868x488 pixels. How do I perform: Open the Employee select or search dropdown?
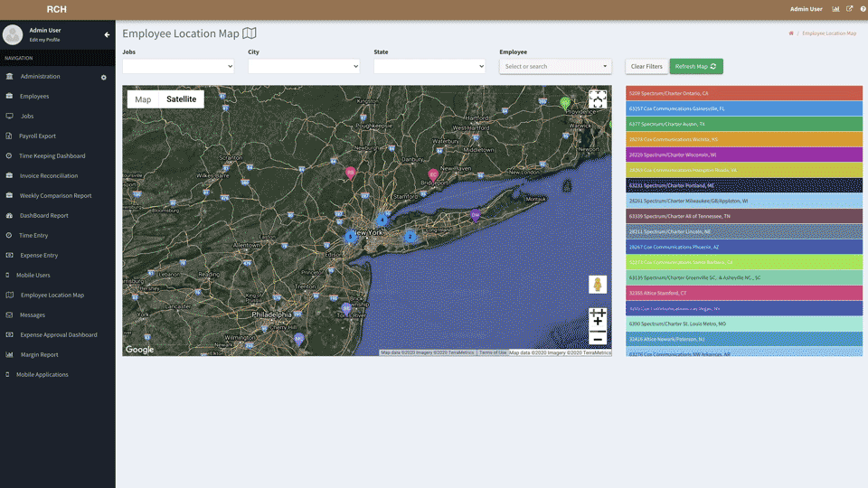coord(555,66)
